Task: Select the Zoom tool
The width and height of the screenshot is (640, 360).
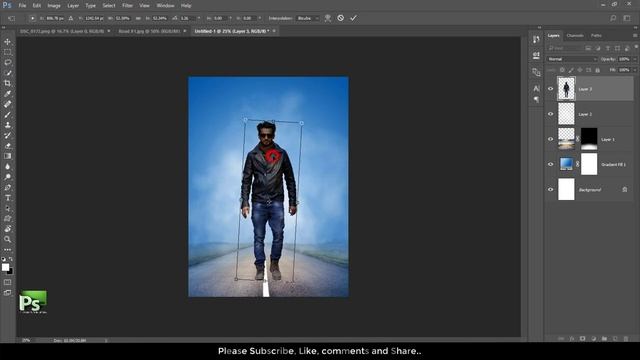Action: (7, 240)
